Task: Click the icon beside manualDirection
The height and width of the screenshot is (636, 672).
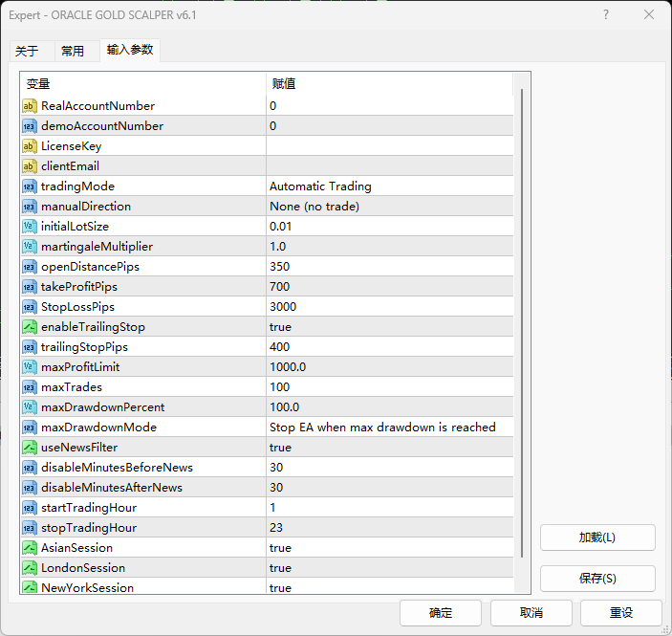Action: (29, 207)
